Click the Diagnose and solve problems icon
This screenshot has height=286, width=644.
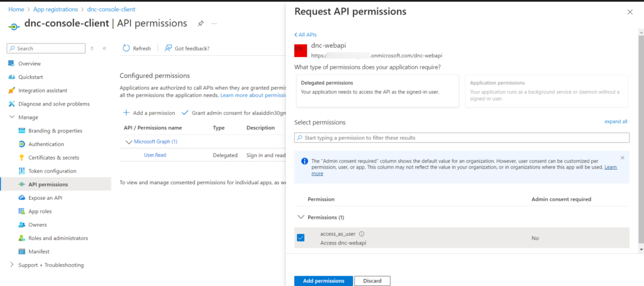[x=11, y=104]
